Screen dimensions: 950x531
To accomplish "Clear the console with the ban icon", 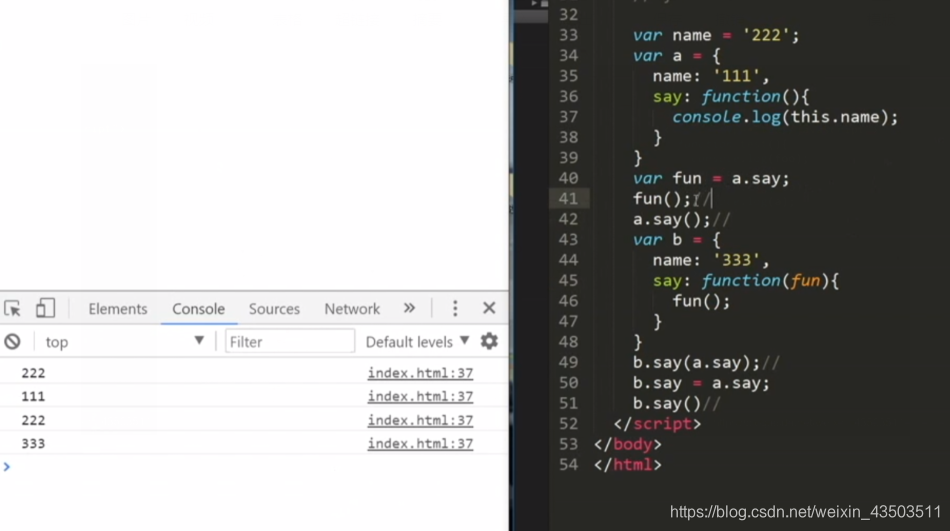I will tap(12, 342).
